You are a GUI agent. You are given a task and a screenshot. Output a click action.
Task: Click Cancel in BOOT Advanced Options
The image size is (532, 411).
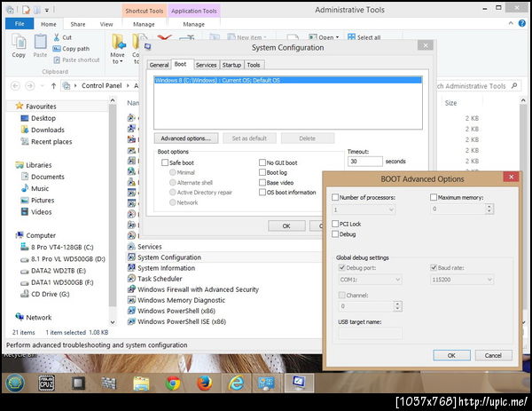pos(493,355)
